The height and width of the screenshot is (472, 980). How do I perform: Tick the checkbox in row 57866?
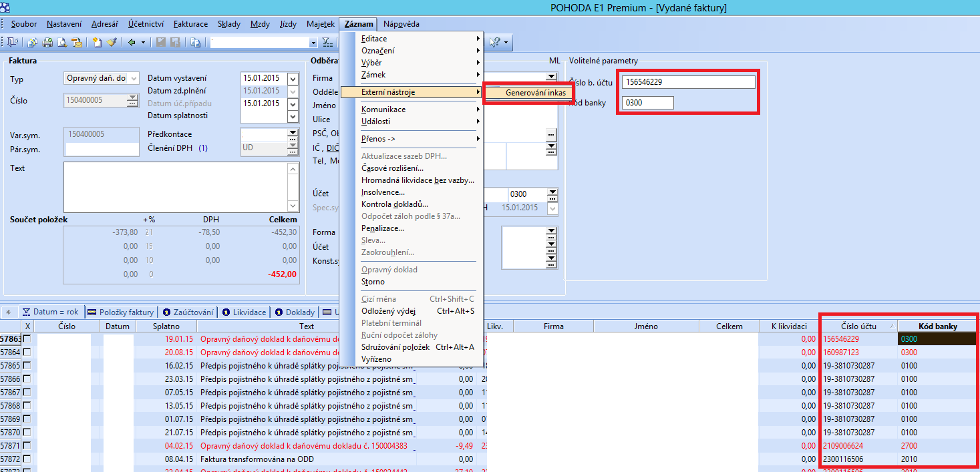(27, 379)
